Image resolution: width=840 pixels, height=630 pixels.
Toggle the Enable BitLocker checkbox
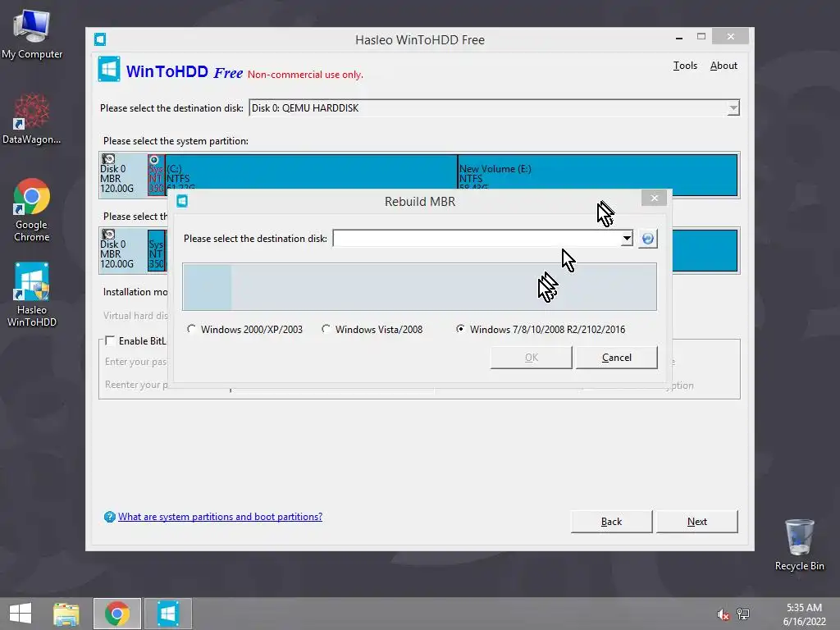pos(110,340)
